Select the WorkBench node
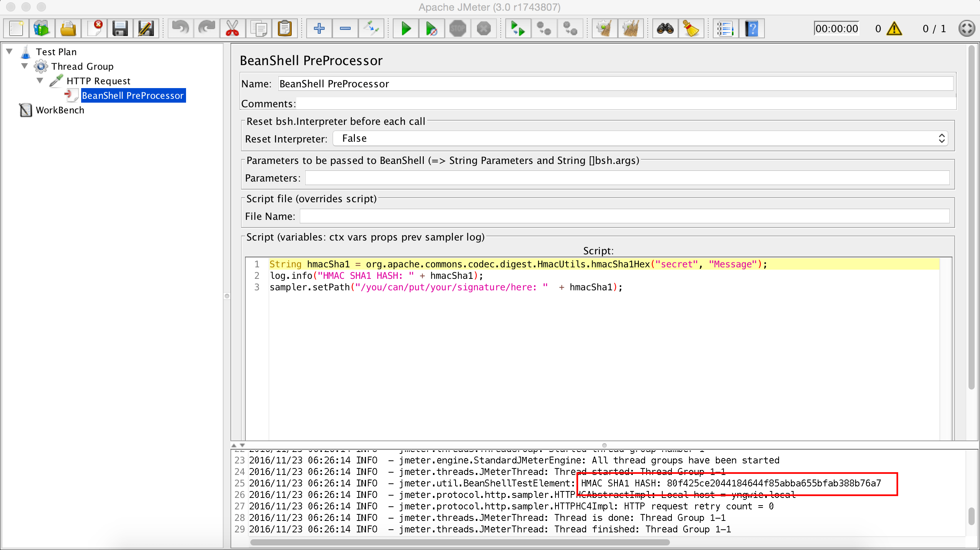 point(60,110)
